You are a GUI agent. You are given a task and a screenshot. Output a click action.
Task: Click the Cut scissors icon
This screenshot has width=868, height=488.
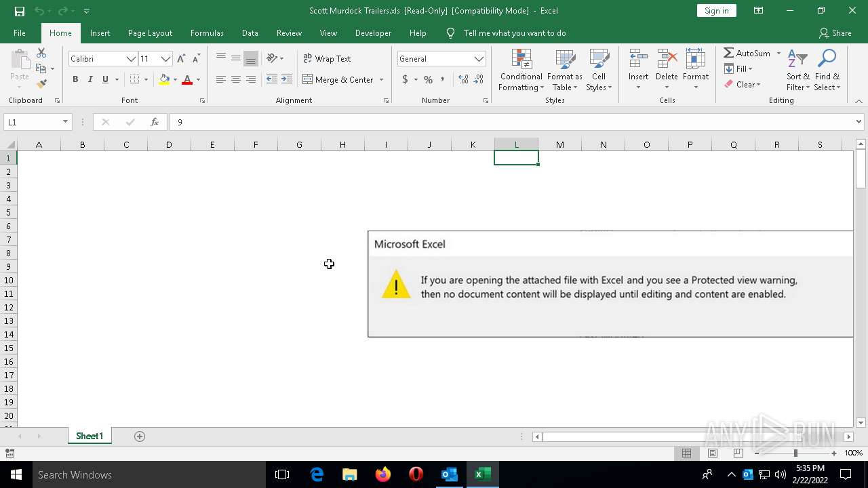point(41,53)
